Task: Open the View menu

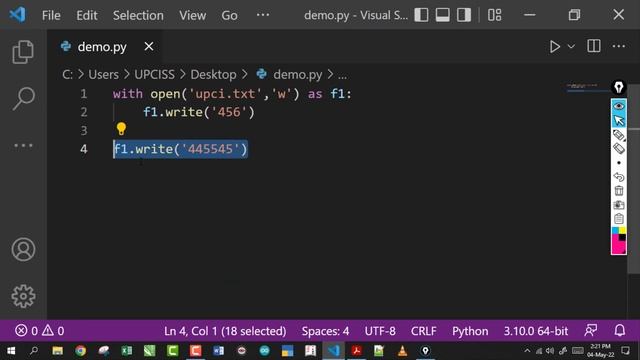Action: pyautogui.click(x=192, y=16)
